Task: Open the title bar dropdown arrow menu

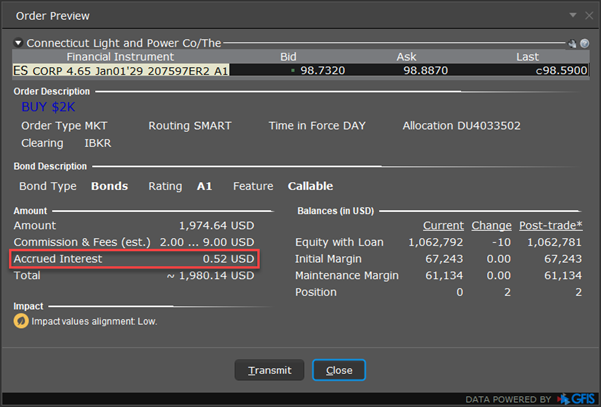Action: pyautogui.click(x=573, y=15)
